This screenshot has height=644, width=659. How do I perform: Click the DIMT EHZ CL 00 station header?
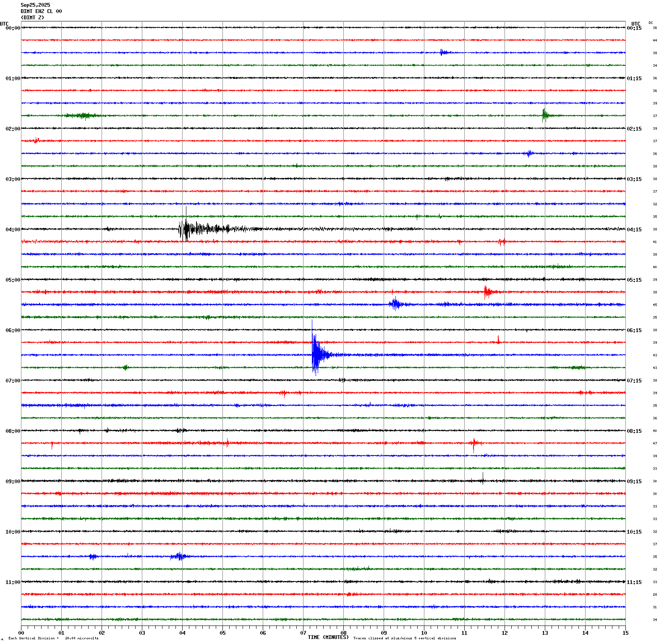tap(41, 11)
